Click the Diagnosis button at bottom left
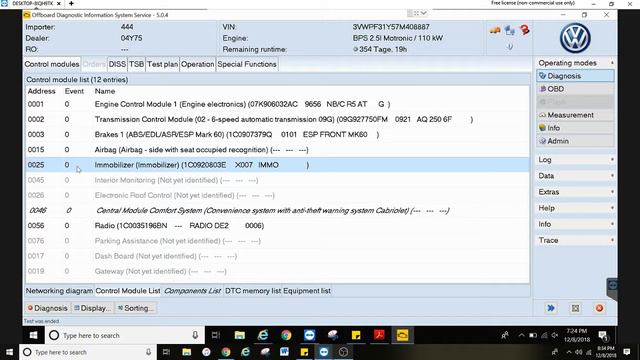The height and width of the screenshot is (360, 640). (x=47, y=308)
